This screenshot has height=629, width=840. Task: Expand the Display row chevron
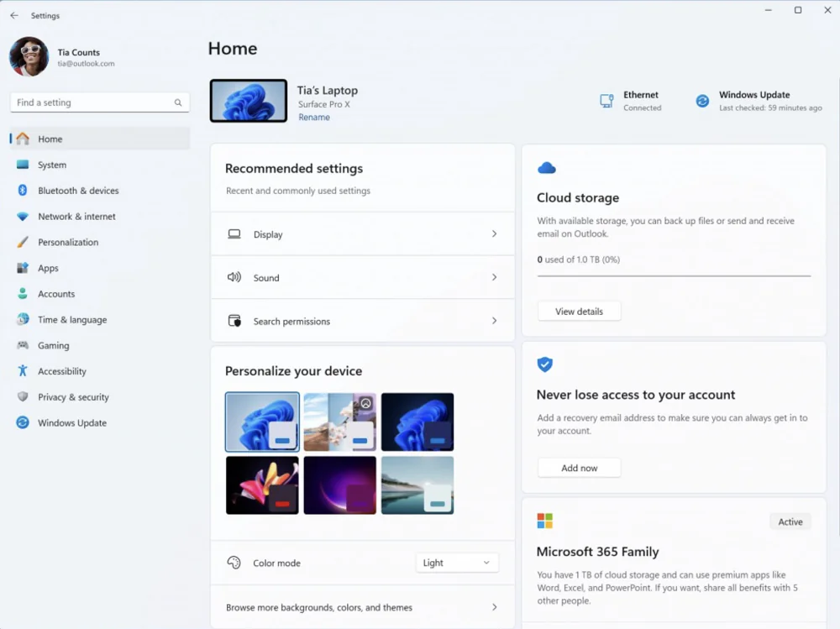coord(494,233)
